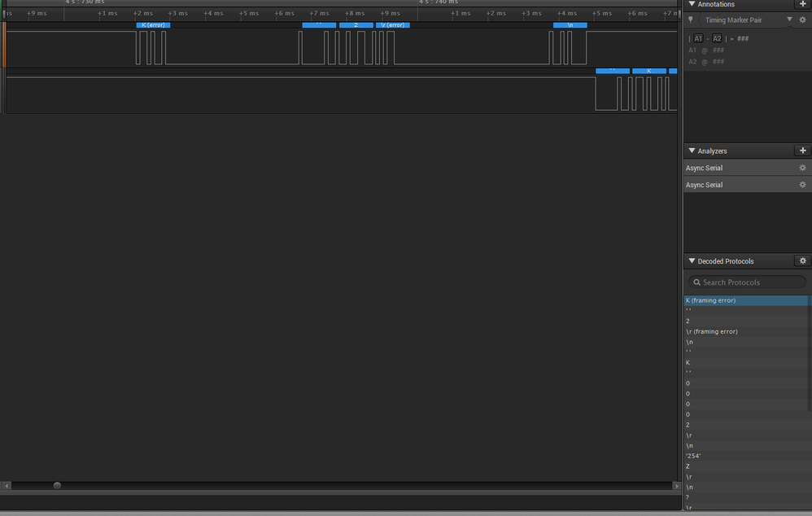Image resolution: width=812 pixels, height=516 pixels.
Task: Select '\r (framing error)' decoded row
Action: click(x=746, y=331)
